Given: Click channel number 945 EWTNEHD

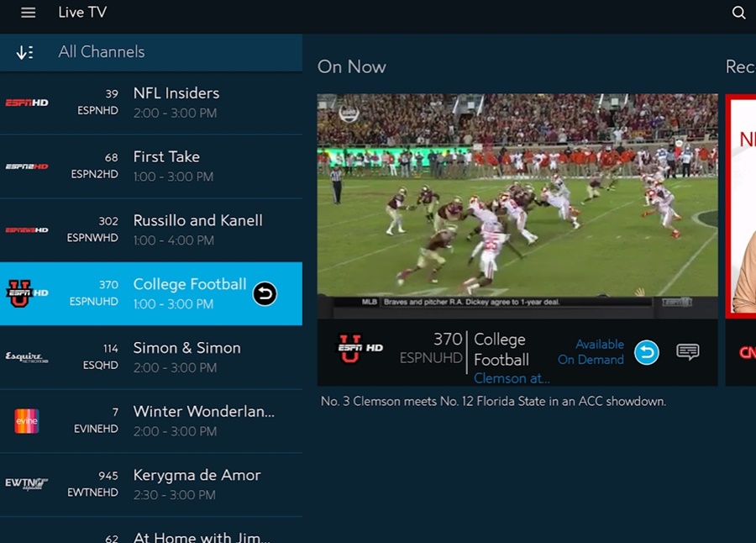Looking at the screenshot, I should click(92, 485).
